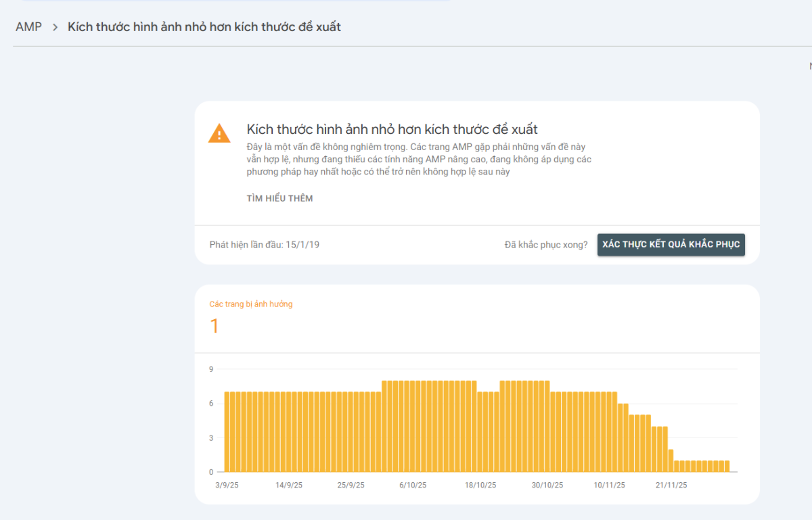The image size is (812, 520).
Task: Click the TÌM HIỂU THÊM link
Action: pyautogui.click(x=279, y=198)
